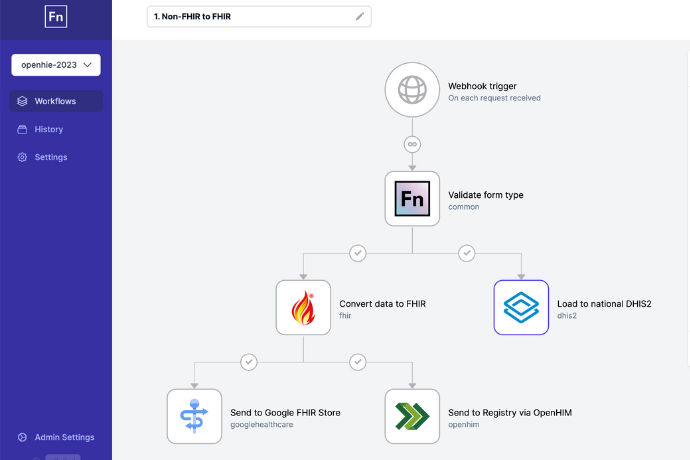Toggle check condition on path to Convert data

pyautogui.click(x=357, y=253)
